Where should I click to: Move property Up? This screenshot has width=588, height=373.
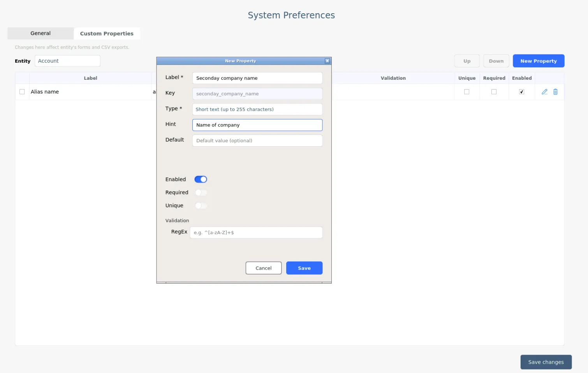[467, 61]
